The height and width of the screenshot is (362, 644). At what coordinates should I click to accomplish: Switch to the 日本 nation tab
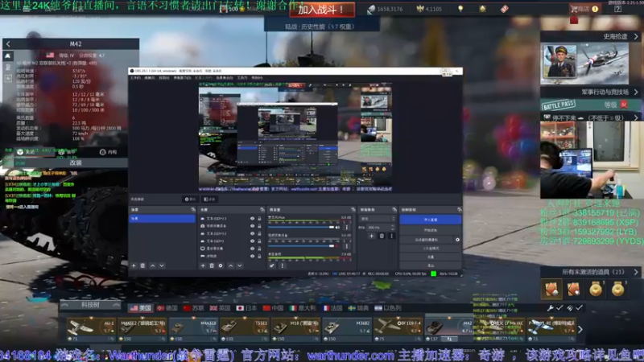coord(247,308)
